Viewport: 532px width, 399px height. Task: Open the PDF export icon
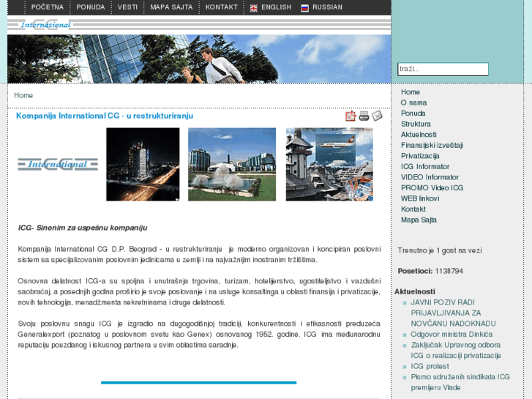coord(351,116)
